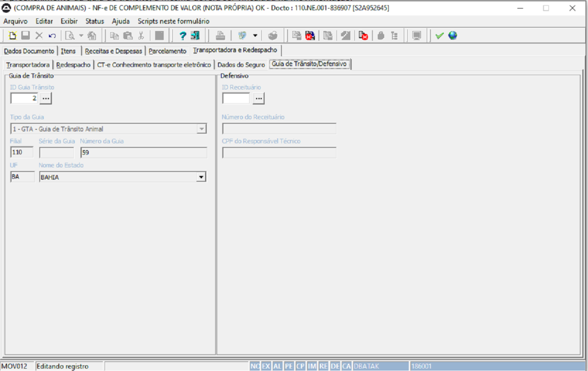Select the CT-e Conhecimento transporte eletrônico tab
This screenshot has height=371, width=588.
(x=154, y=65)
